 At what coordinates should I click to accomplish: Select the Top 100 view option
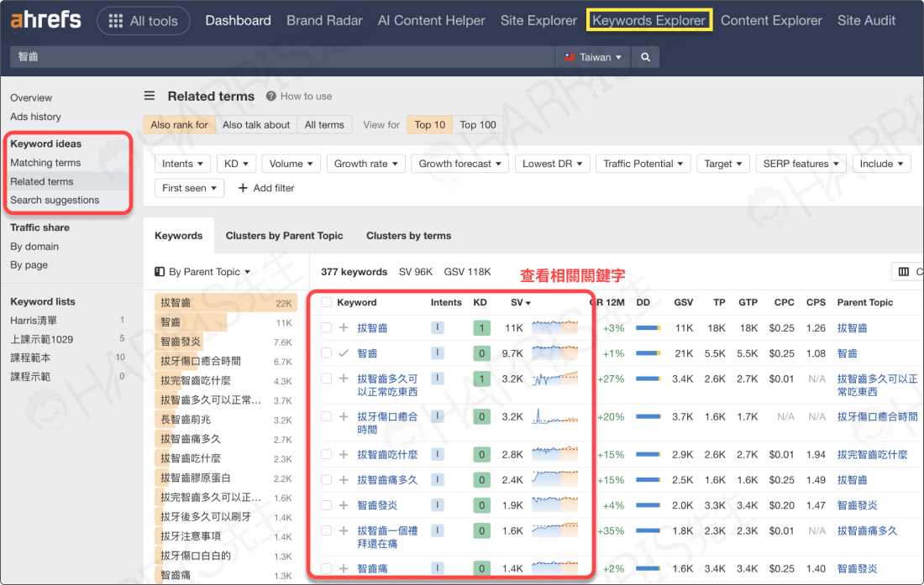point(478,125)
